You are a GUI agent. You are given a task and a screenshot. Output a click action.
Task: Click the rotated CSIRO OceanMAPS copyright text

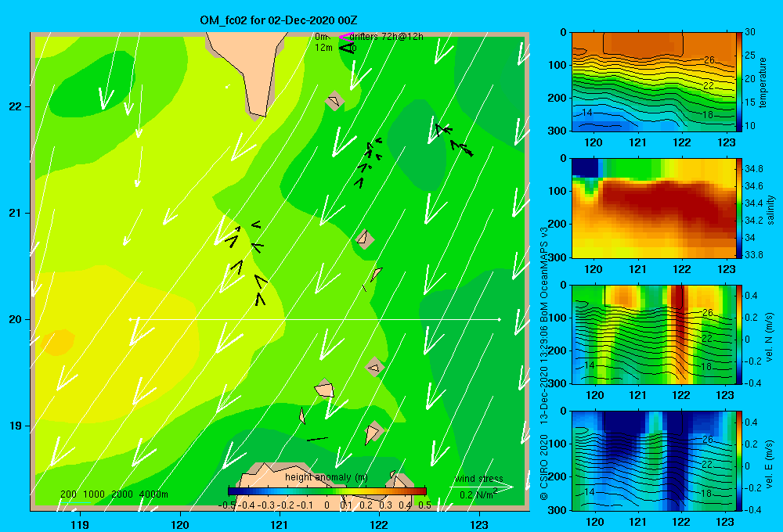click(x=544, y=363)
